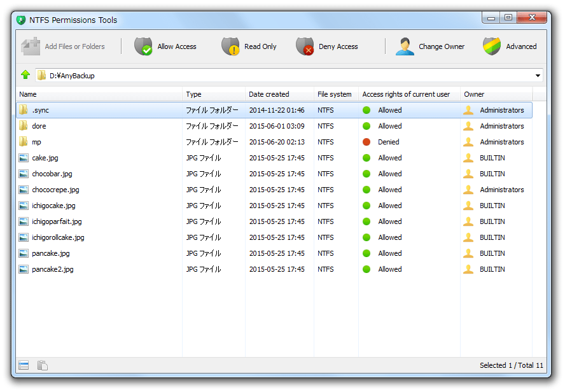Click the pancake2.jpg image file icon

point(24,269)
